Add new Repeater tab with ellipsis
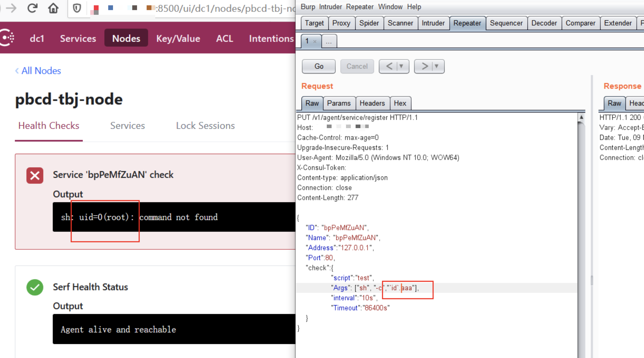Image resolution: width=644 pixels, height=358 pixels. click(x=329, y=41)
